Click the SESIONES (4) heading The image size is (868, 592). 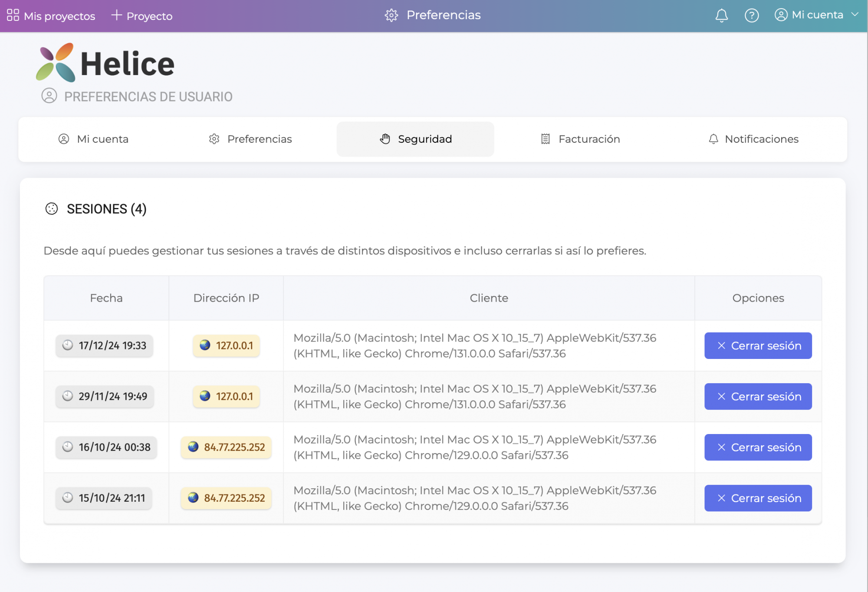106,209
